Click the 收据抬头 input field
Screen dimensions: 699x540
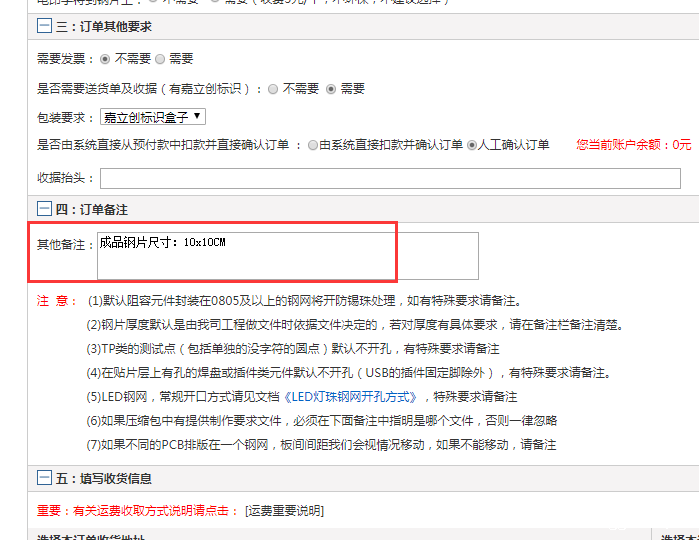390,178
